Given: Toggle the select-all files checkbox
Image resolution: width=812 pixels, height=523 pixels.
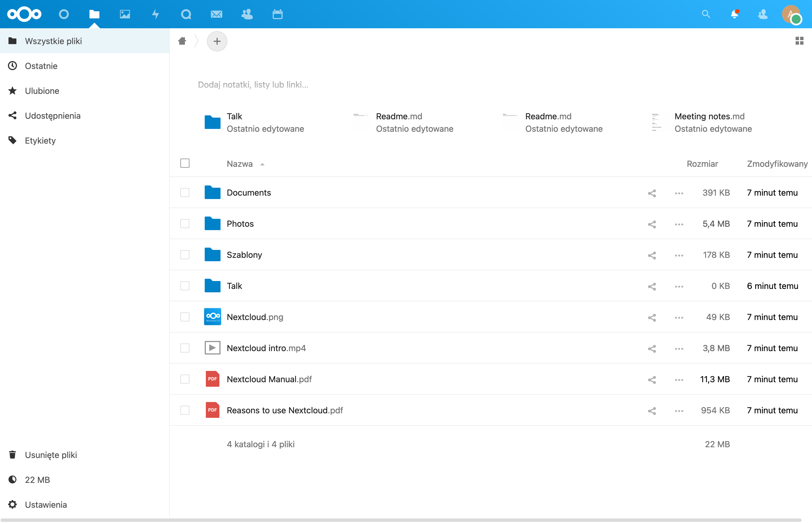Looking at the screenshot, I should pyautogui.click(x=185, y=163).
